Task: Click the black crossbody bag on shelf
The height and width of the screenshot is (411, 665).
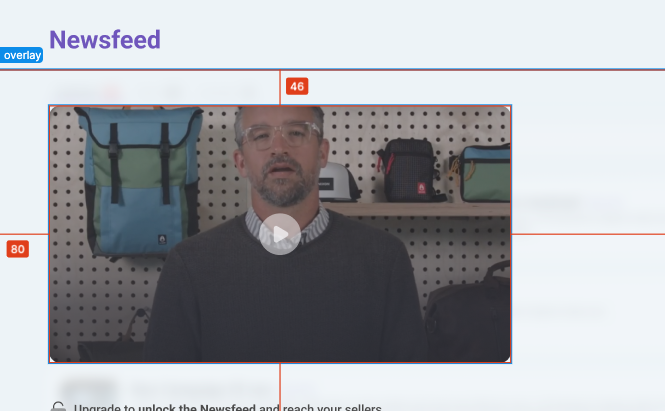Action: point(409,171)
